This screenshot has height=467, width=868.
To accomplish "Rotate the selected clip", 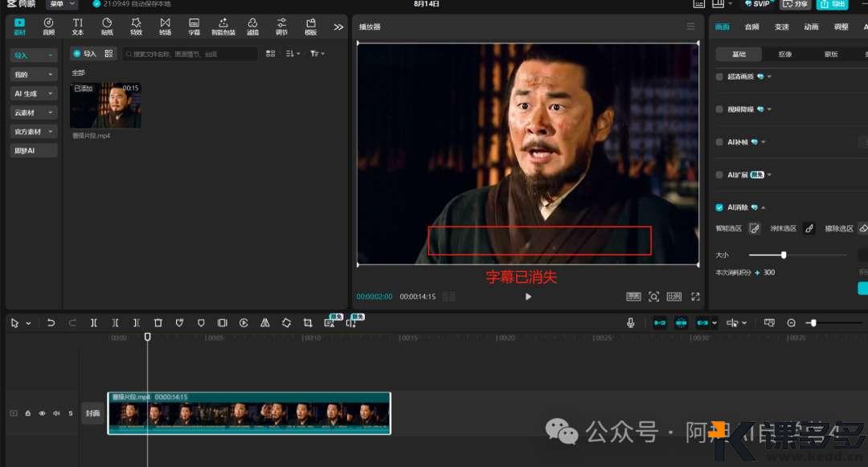I will [286, 322].
